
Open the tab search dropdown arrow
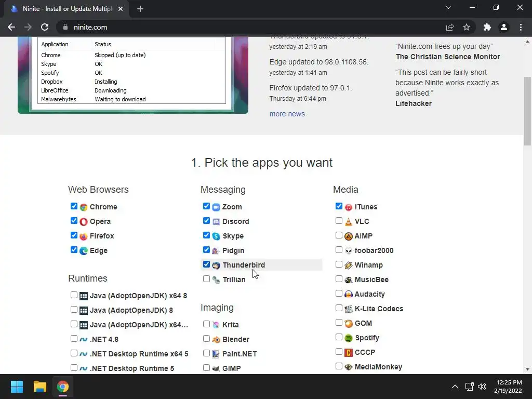point(448,7)
